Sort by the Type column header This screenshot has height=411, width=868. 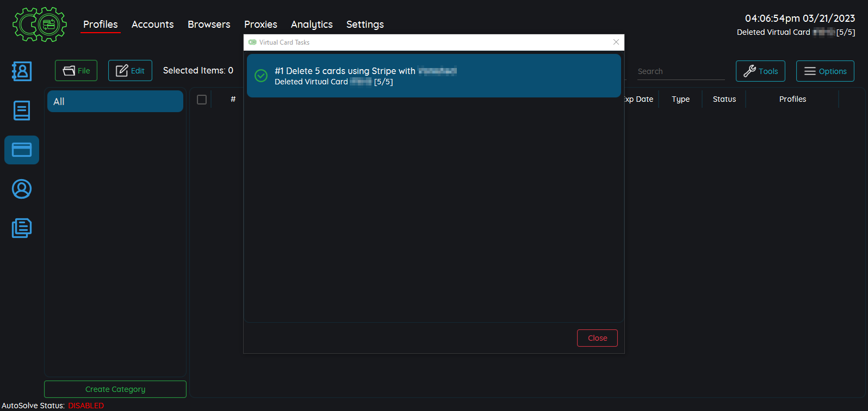click(x=680, y=99)
